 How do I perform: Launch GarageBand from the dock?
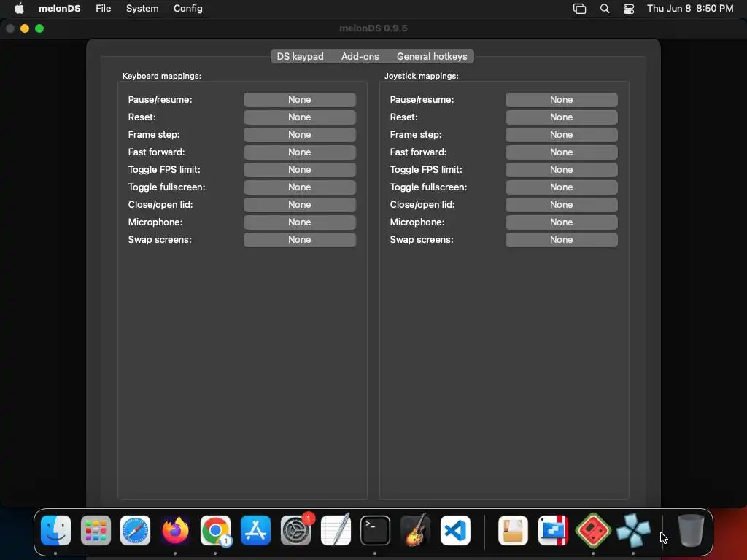coord(415,530)
